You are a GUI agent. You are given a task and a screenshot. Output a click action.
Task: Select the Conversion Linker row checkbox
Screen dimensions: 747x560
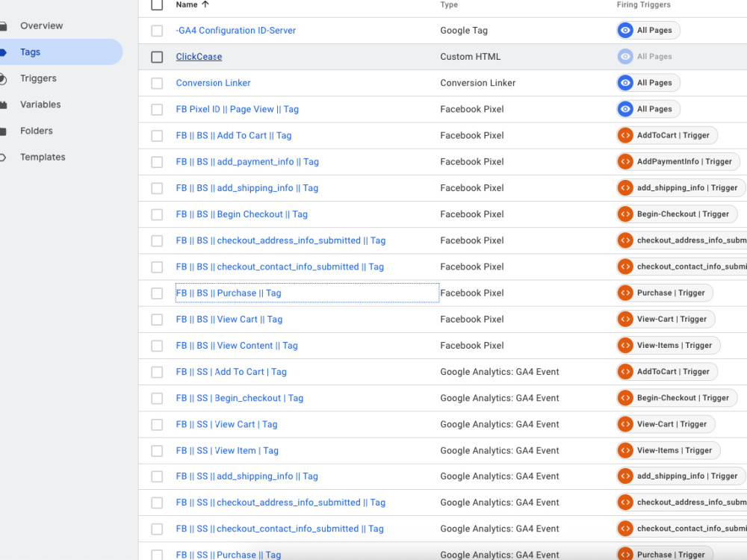[x=157, y=83]
